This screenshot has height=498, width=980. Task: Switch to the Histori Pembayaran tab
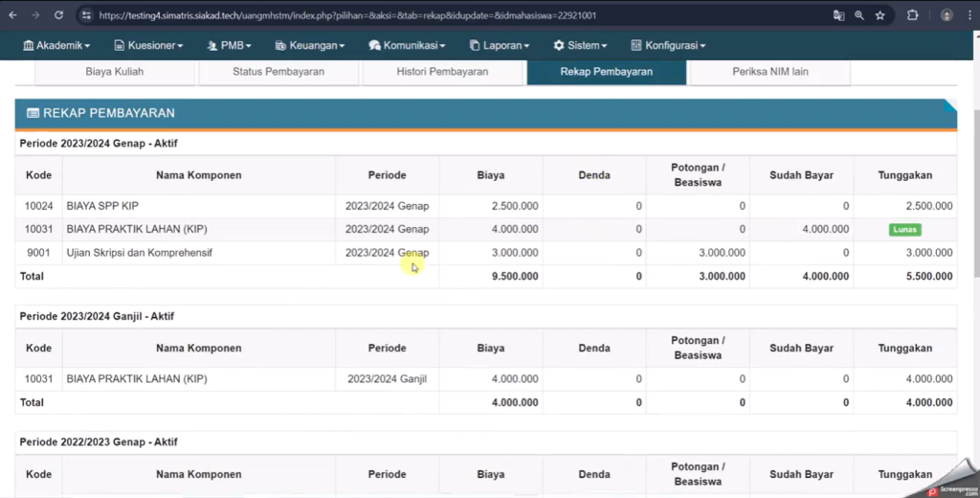(x=442, y=72)
